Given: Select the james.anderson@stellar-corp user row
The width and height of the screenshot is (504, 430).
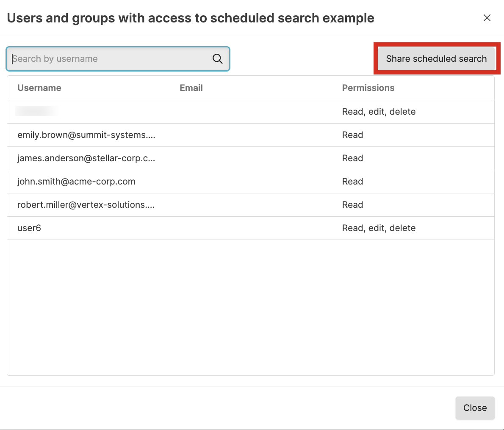Looking at the screenshot, I should click(86, 158).
